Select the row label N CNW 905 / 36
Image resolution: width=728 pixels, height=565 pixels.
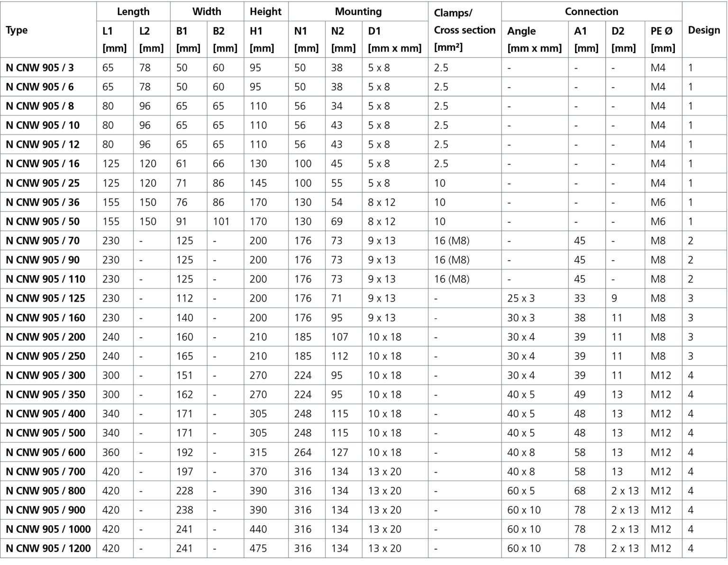pyautogui.click(x=43, y=202)
